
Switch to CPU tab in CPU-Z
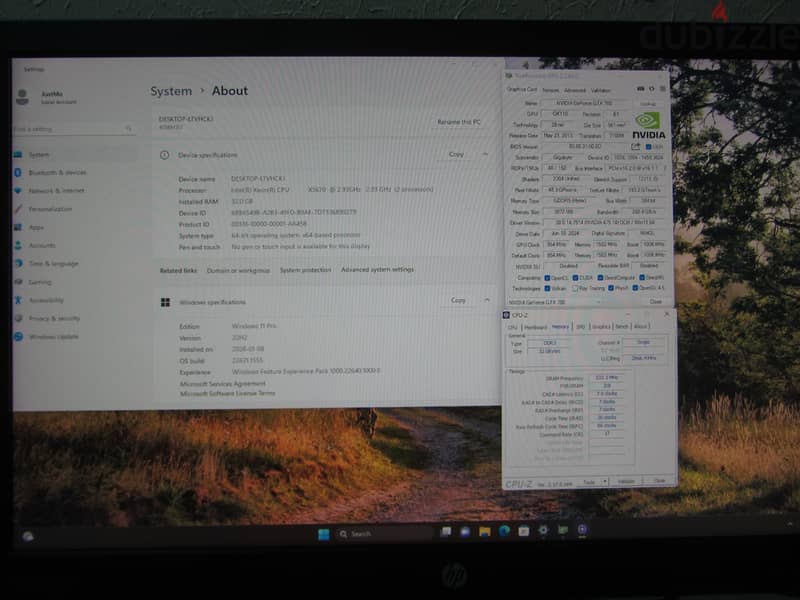pyautogui.click(x=513, y=327)
